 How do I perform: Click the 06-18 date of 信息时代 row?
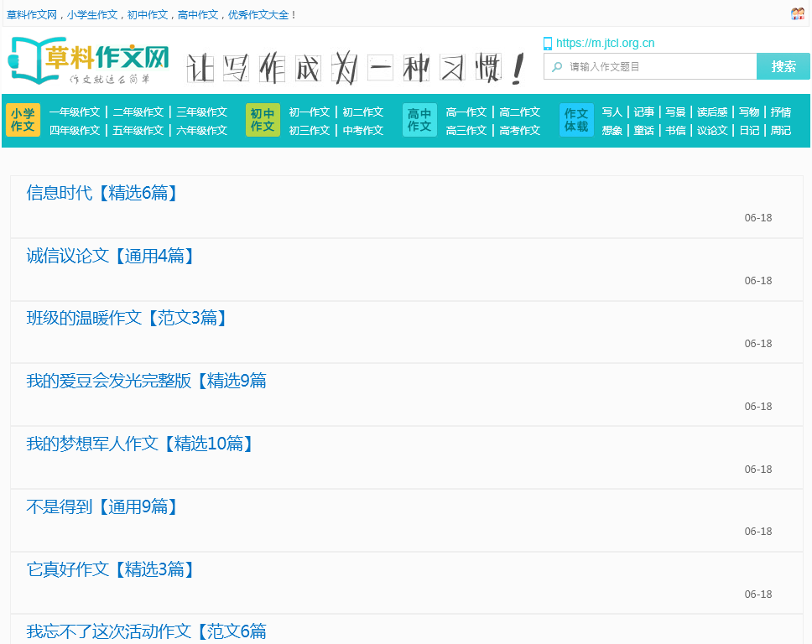click(x=758, y=218)
